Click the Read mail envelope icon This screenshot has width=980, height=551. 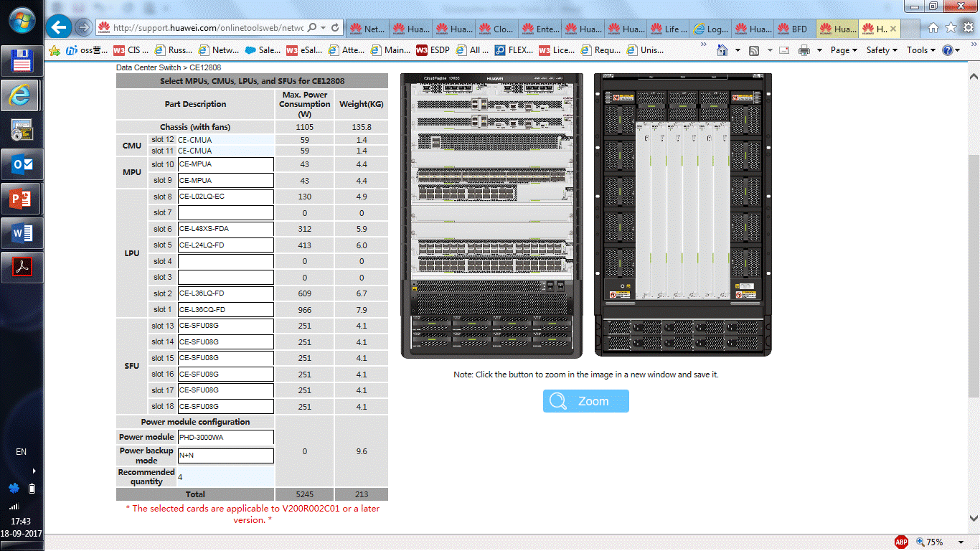[784, 50]
